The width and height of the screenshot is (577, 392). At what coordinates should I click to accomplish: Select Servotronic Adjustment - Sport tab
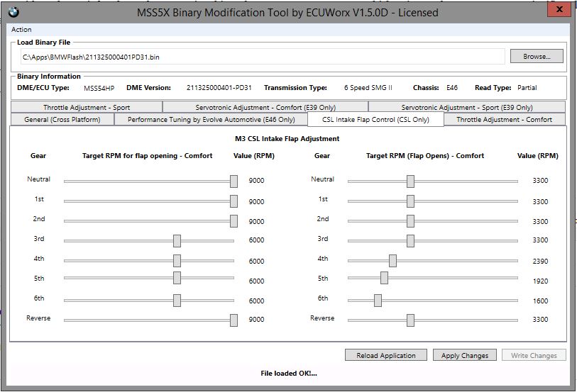click(466, 107)
